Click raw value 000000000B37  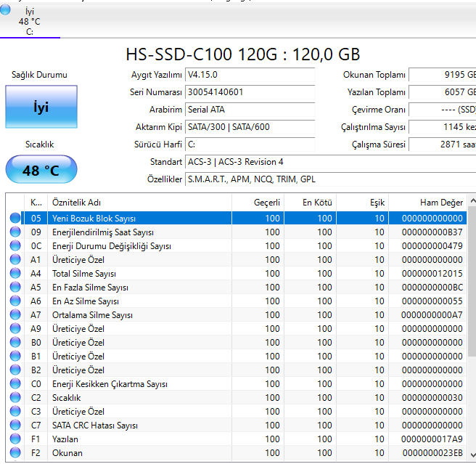432,232
